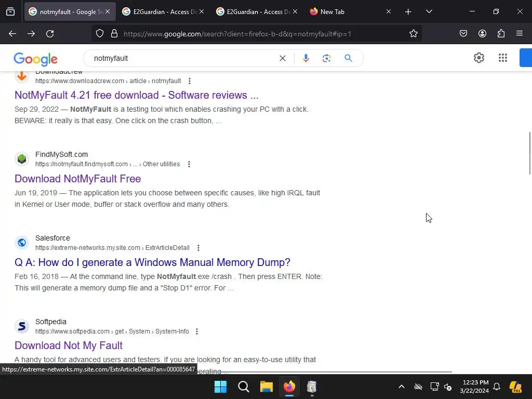Go forward to next page
The height and width of the screenshot is (399, 532).
point(31,34)
